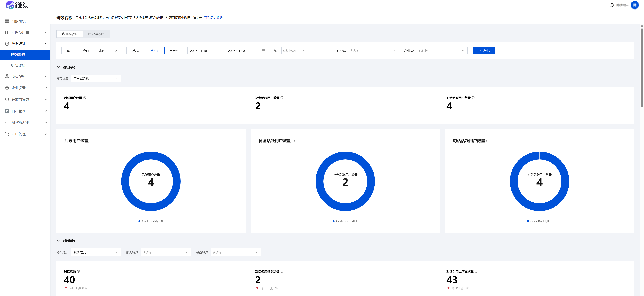Click the help question mark icon
Image resolution: width=644 pixels, height=296 pixels.
[x=611, y=5]
